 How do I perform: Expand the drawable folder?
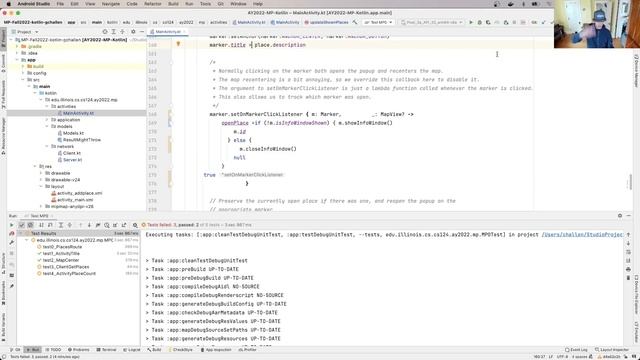[x=41, y=173]
